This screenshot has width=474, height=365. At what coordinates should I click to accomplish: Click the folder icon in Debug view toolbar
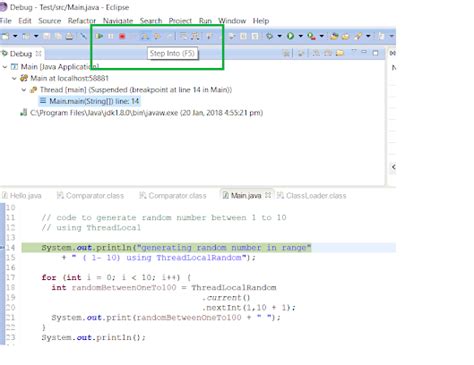tap(340, 53)
